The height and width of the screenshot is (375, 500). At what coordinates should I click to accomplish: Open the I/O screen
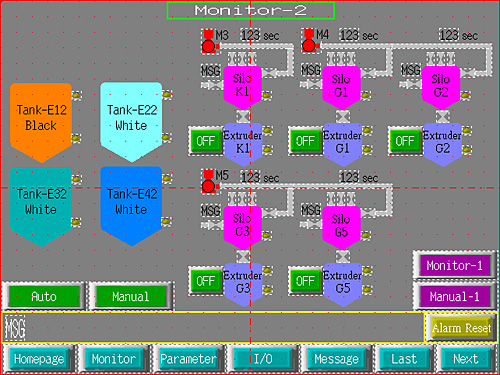[263, 359]
